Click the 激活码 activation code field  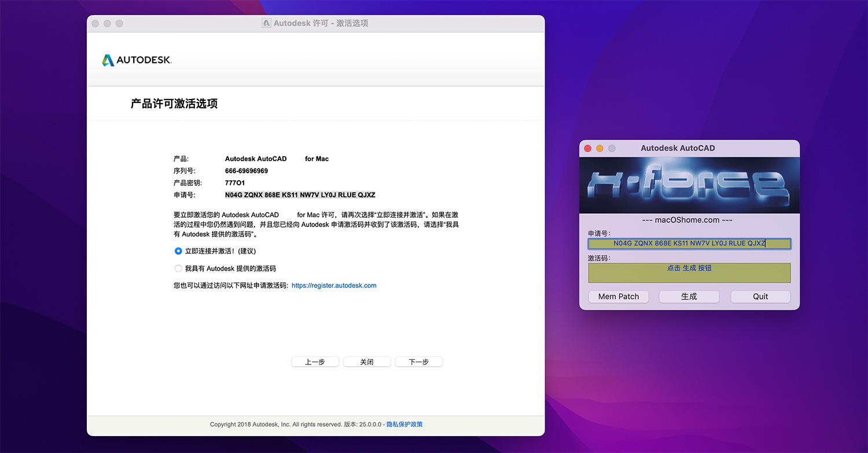click(x=689, y=273)
